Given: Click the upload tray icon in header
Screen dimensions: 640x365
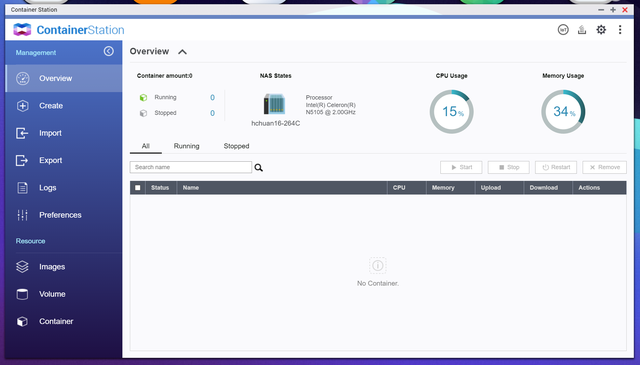Looking at the screenshot, I should (582, 30).
